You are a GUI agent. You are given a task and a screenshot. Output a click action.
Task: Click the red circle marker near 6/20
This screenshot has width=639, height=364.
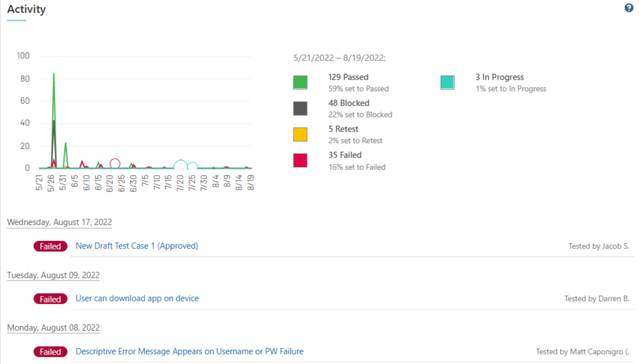115,164
